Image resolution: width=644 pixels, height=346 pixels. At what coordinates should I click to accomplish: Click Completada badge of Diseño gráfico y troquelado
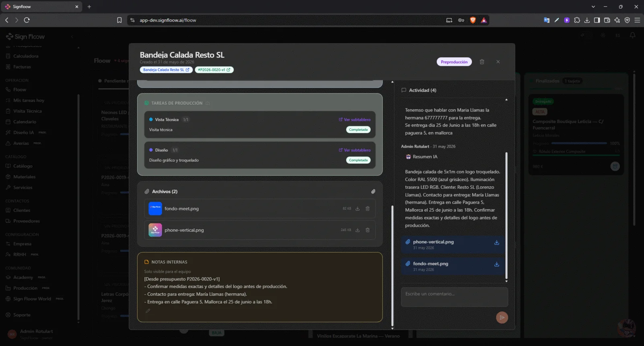point(358,160)
